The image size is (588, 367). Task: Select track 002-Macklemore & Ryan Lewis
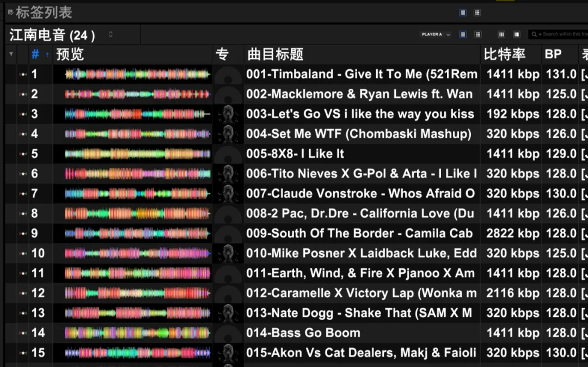359,94
